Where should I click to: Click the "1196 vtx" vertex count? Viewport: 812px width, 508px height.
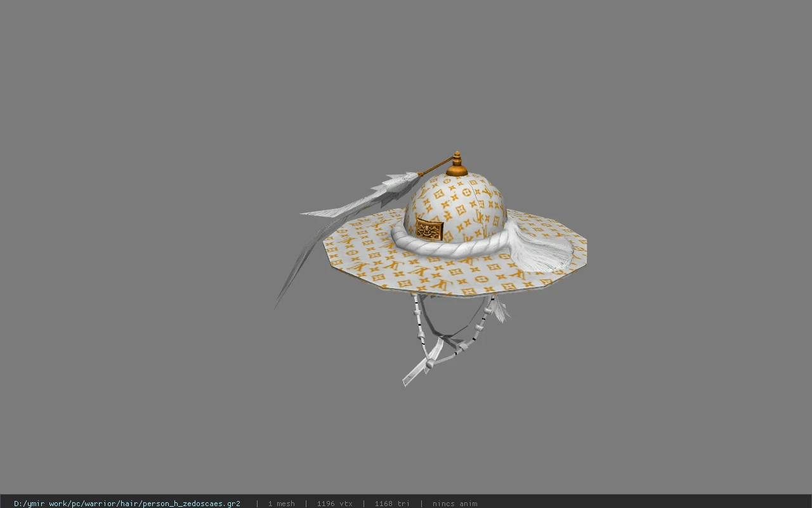click(x=334, y=504)
